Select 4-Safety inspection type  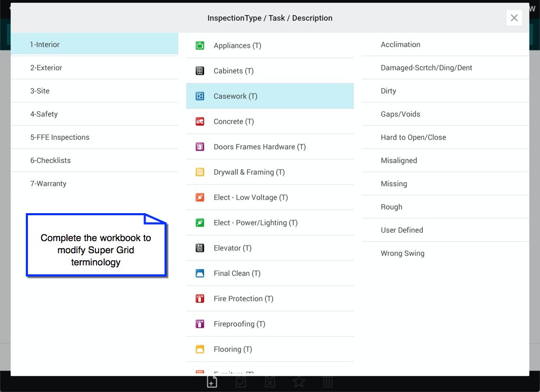44,114
